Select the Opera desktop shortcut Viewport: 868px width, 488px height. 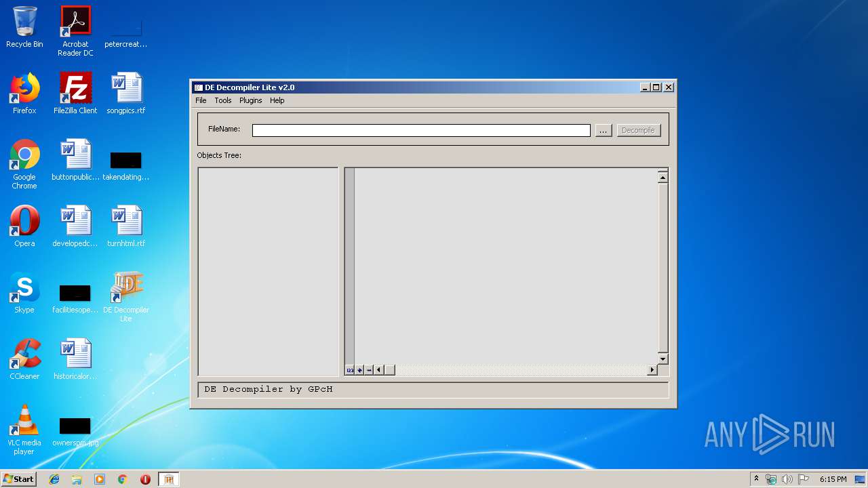[x=24, y=226]
